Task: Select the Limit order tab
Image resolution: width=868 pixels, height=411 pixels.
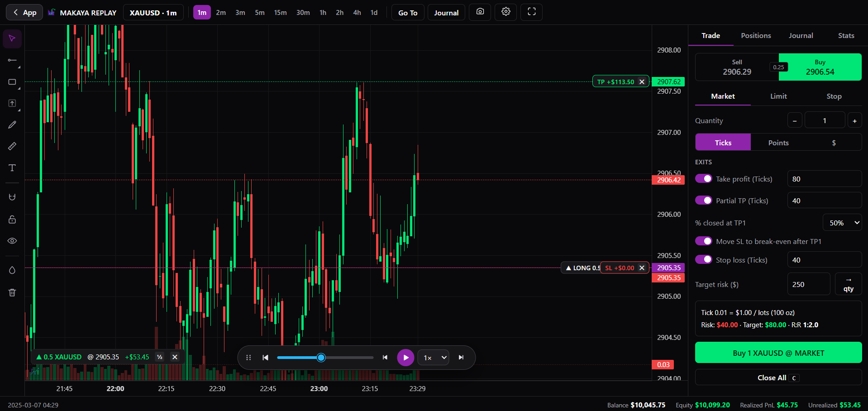Action: click(778, 96)
